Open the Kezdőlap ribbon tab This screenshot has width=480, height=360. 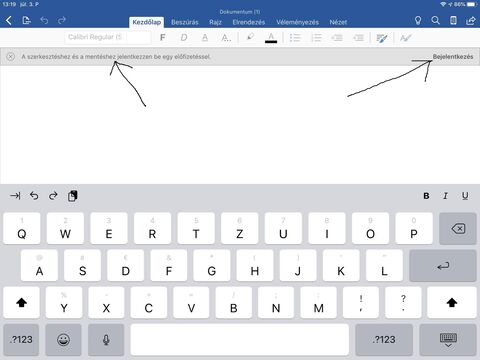pos(147,22)
